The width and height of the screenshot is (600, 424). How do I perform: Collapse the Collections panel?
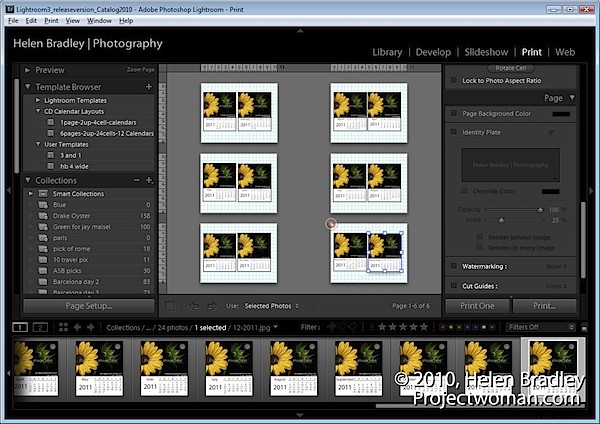[x=28, y=180]
